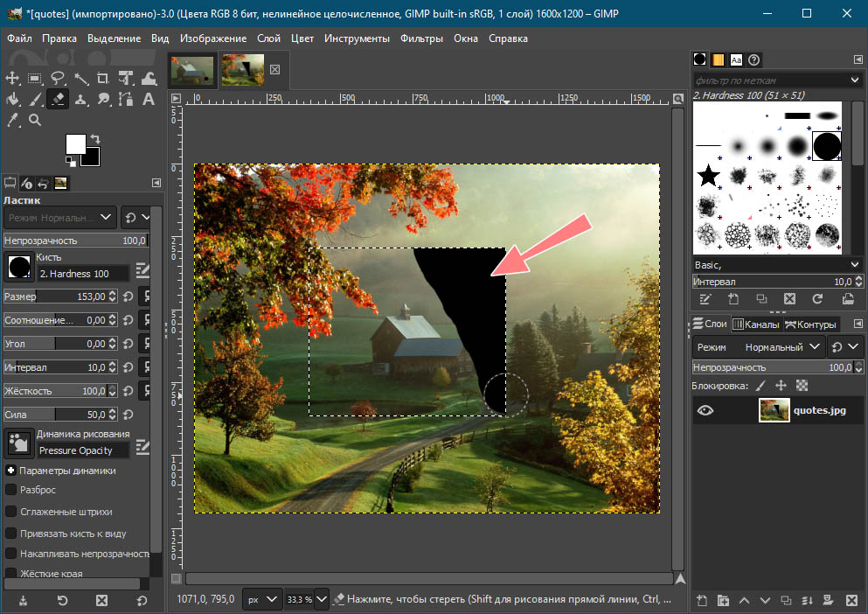Click the brush preview next to Кисть
Viewport: 868px width, 614px height.
(19, 267)
